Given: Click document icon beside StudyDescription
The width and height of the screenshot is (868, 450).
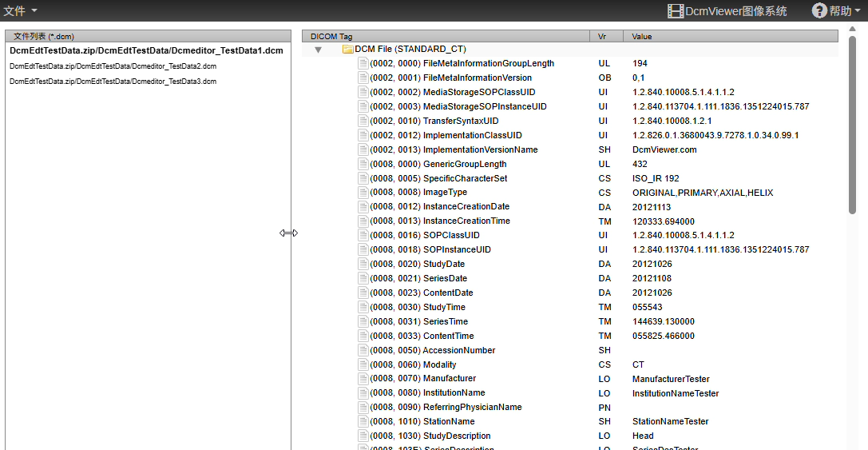Looking at the screenshot, I should pos(363,436).
